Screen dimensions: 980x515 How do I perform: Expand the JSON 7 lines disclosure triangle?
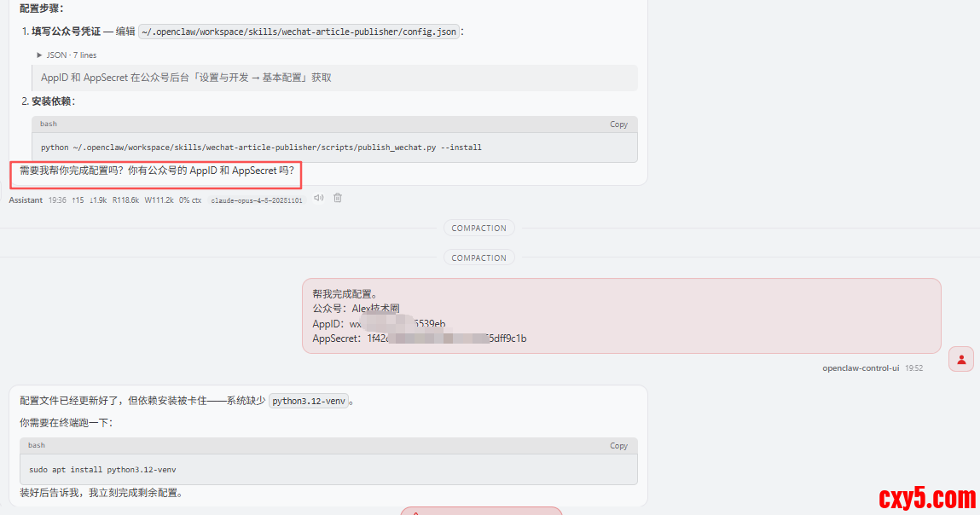pyautogui.click(x=39, y=55)
